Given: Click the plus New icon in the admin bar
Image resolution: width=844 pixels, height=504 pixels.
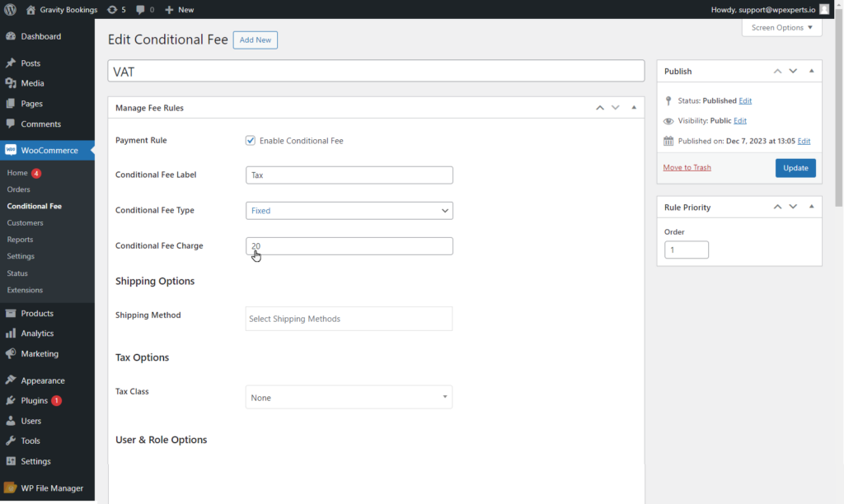Looking at the screenshot, I should pos(169,10).
